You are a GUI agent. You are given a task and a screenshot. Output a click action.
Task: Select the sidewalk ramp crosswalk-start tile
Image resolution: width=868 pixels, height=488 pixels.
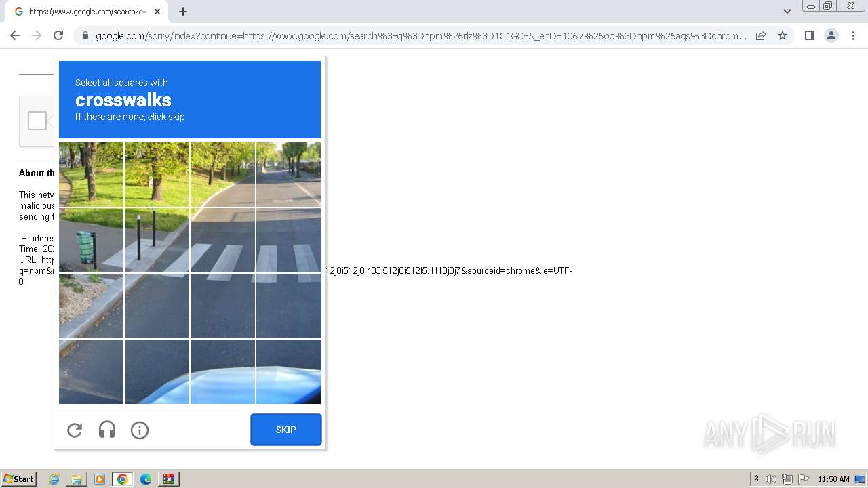pos(157,241)
